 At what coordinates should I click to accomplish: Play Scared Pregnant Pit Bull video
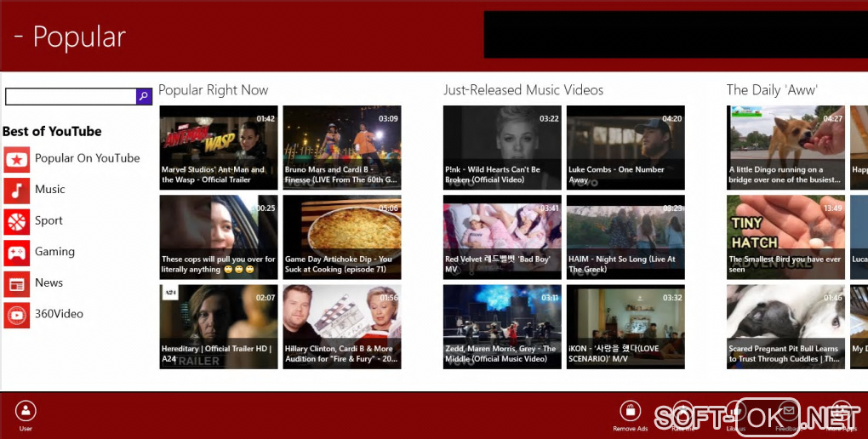tap(785, 327)
